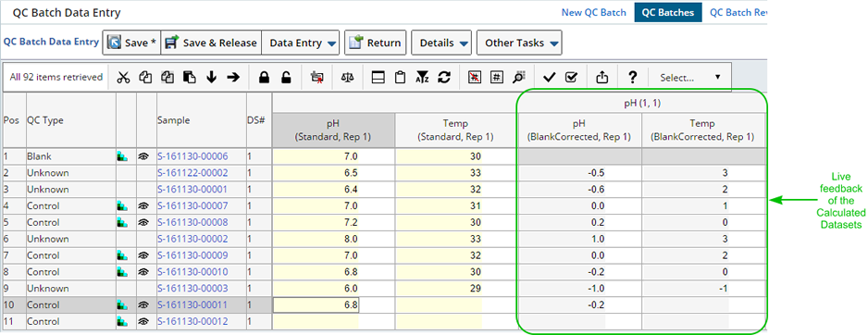Click pH (Standard, Rep 1) column header
This screenshot has width=868, height=335.
click(334, 130)
